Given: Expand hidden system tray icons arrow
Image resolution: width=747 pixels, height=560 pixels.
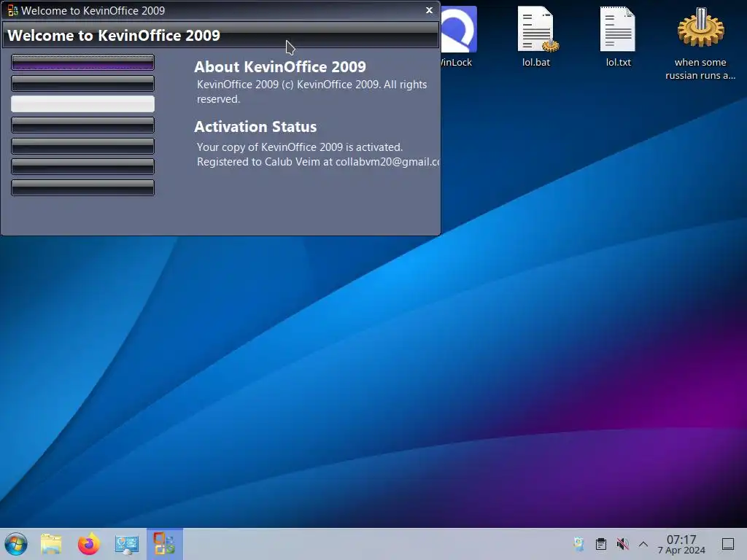Looking at the screenshot, I should pos(643,544).
